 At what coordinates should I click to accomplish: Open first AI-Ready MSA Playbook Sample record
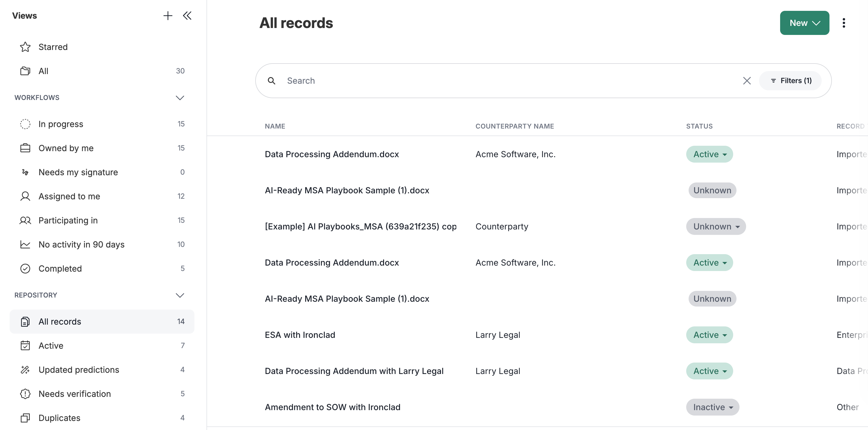click(x=347, y=190)
